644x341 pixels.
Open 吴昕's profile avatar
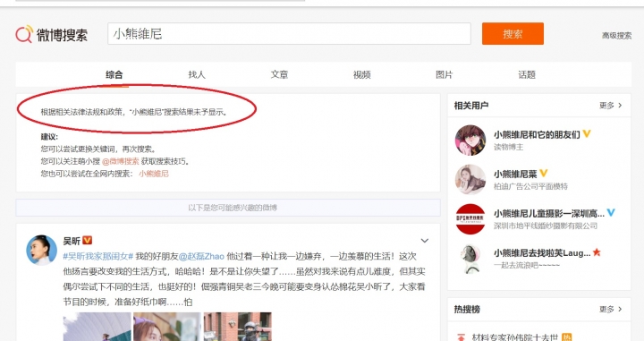[x=41, y=251]
